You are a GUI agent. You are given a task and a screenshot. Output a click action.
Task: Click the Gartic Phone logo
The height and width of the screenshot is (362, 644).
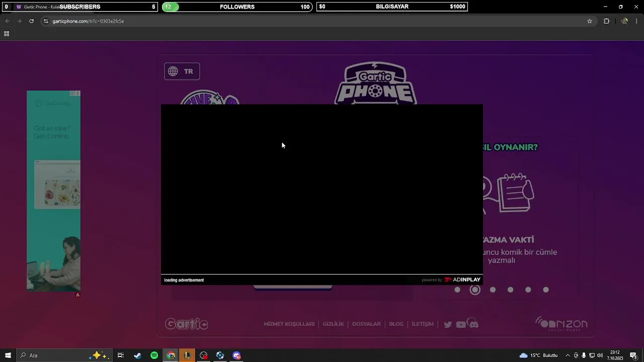click(x=376, y=83)
